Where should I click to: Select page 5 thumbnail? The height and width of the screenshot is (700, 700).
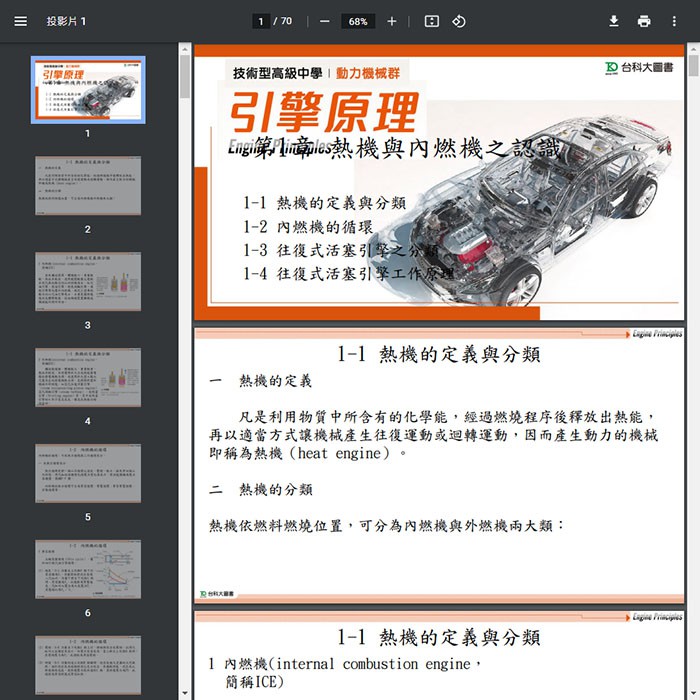[x=88, y=473]
